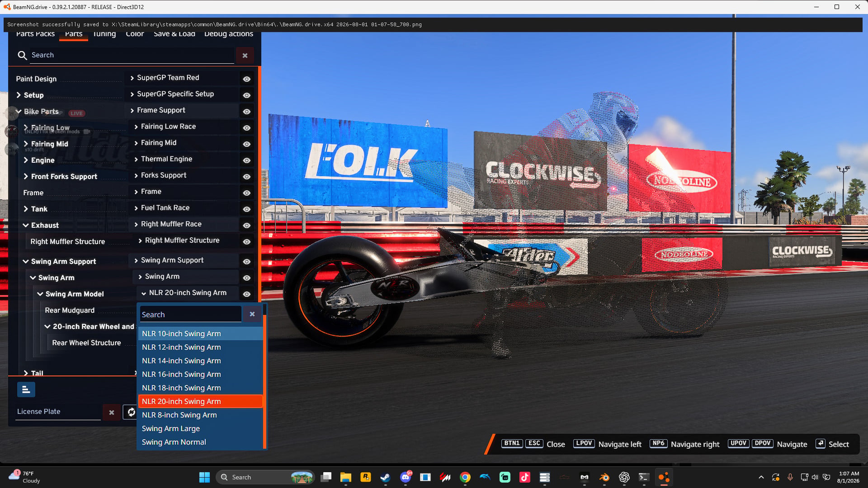Open the dolphin-logo app in taskbar
This screenshot has height=488, width=868.
tap(485, 477)
